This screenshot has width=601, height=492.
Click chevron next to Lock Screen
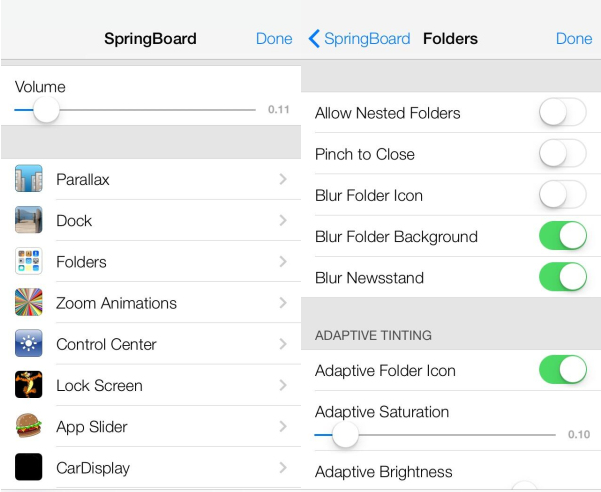(x=283, y=385)
